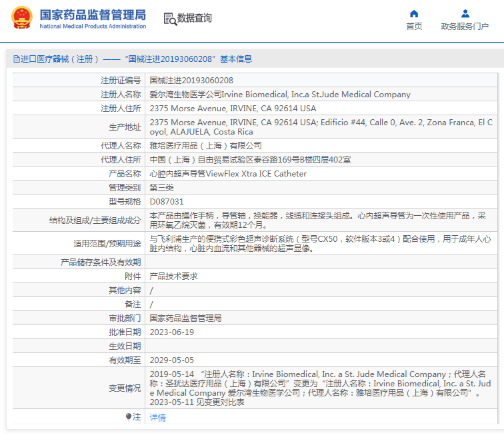Screen dimensions: 504x435
Task: Select 产品技术要求 attachment value
Action: coord(173,276)
